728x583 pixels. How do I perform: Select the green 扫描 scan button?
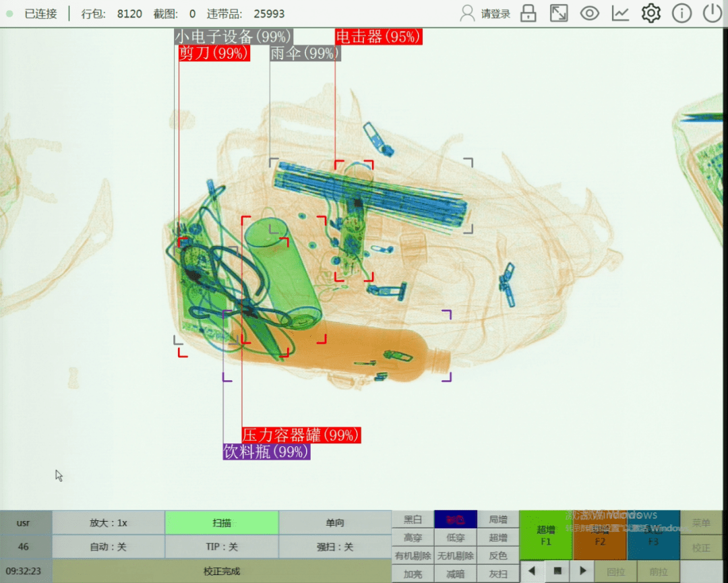222,522
